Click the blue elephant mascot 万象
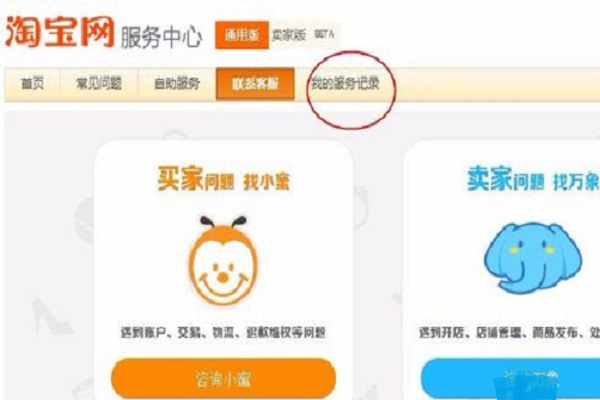600x400 pixels. pos(533,257)
